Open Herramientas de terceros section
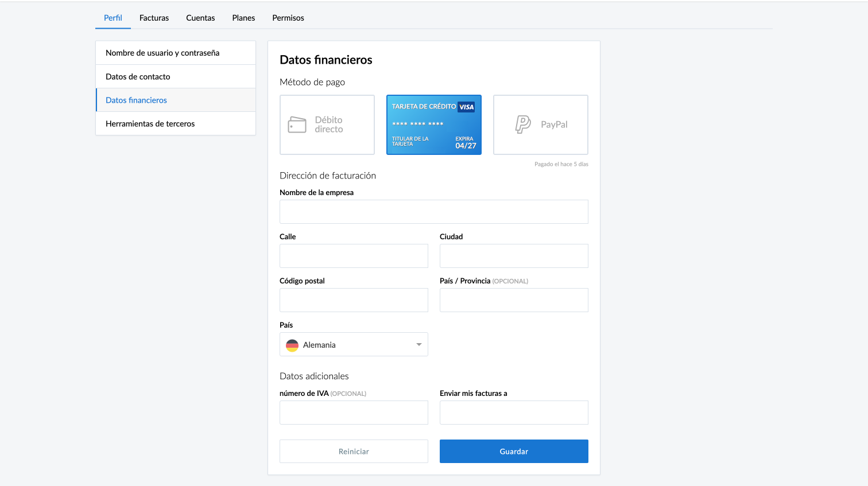This screenshot has height=486, width=868. (x=176, y=123)
